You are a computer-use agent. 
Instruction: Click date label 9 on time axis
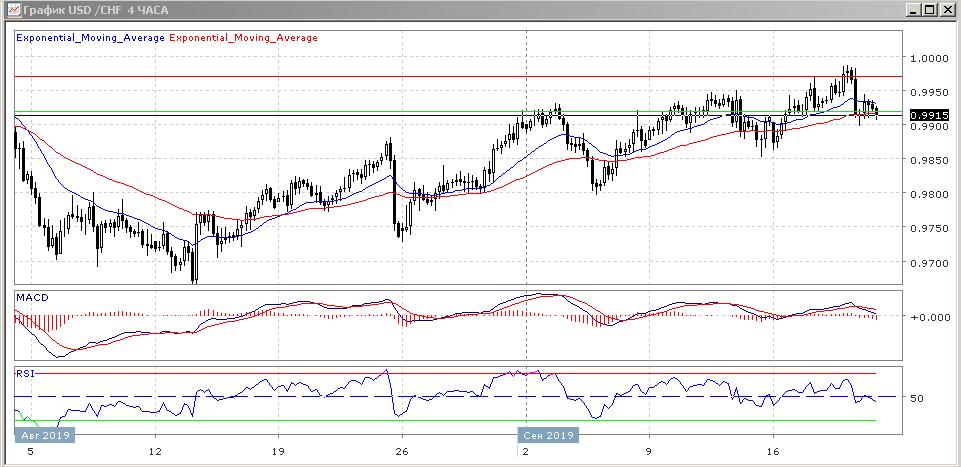[x=650, y=452]
